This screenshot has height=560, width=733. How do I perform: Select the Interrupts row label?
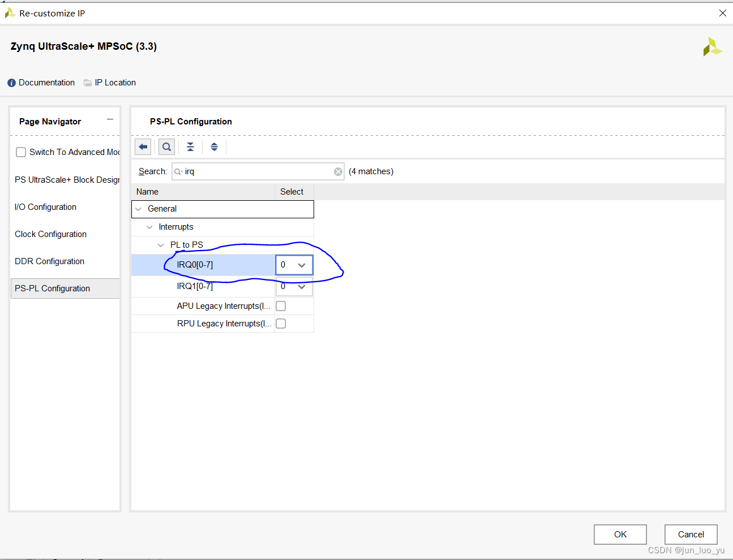tap(176, 227)
